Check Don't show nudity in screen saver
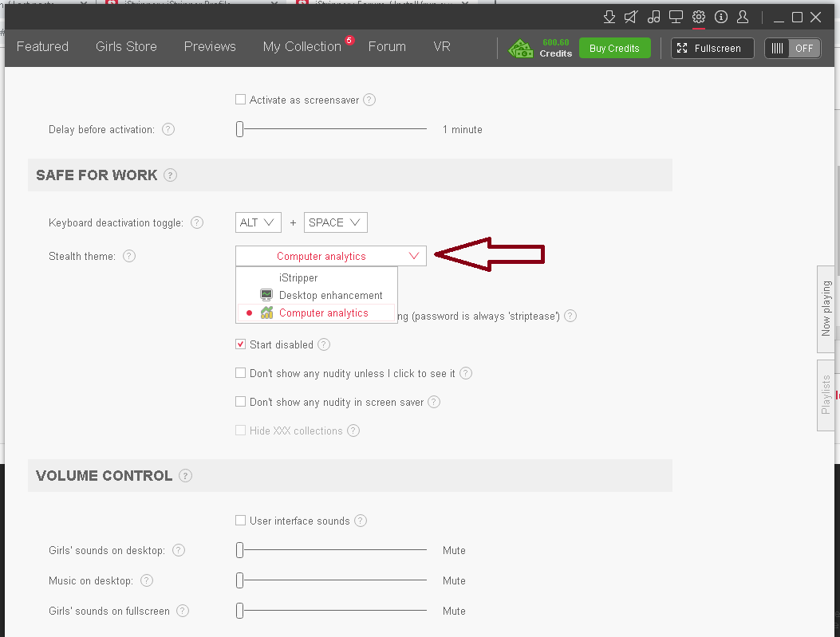The height and width of the screenshot is (637, 840). 241,402
